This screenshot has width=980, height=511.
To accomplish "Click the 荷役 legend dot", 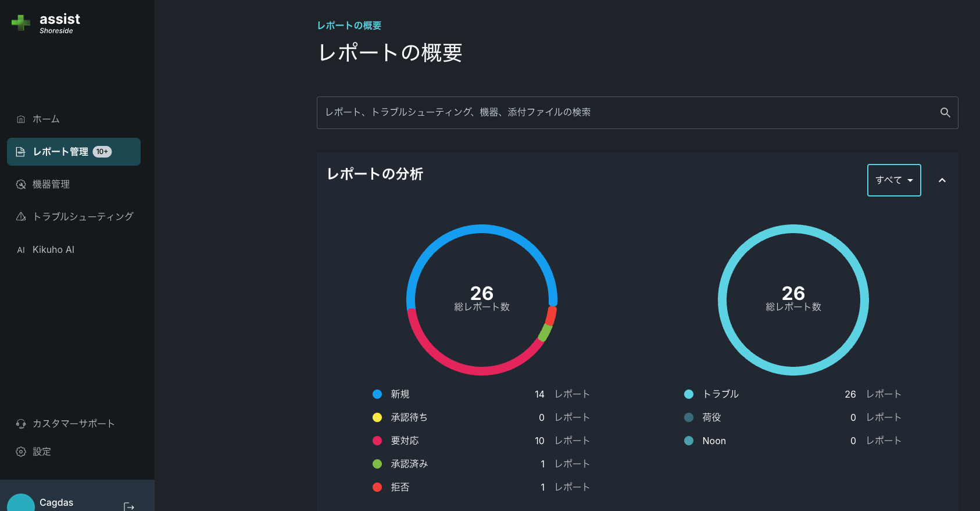I will [x=689, y=417].
